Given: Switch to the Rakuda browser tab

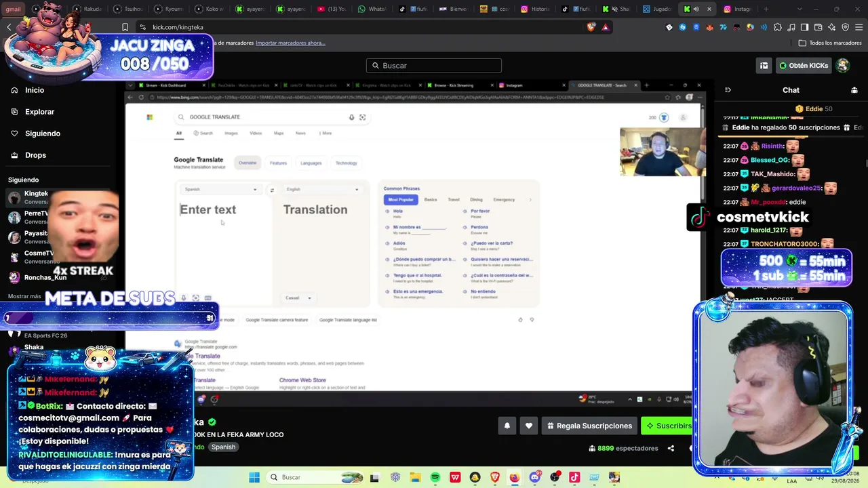Looking at the screenshot, I should 87,9.
